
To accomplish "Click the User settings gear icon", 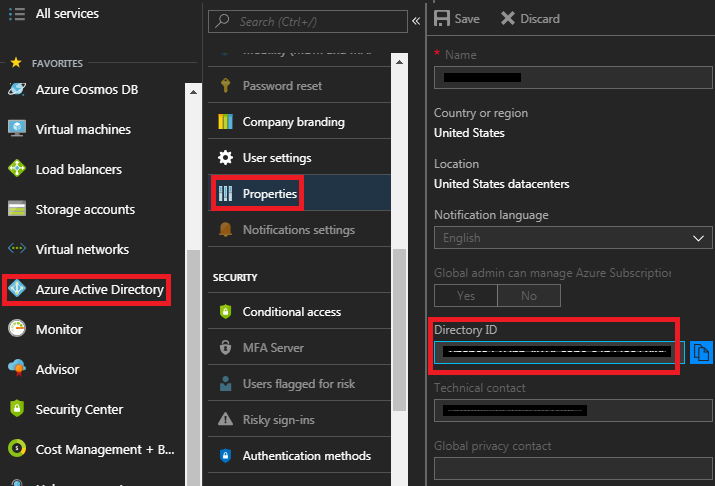I will click(225, 157).
